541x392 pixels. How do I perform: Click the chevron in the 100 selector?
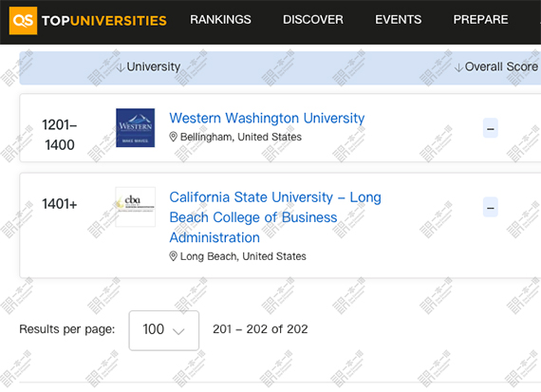pos(178,331)
